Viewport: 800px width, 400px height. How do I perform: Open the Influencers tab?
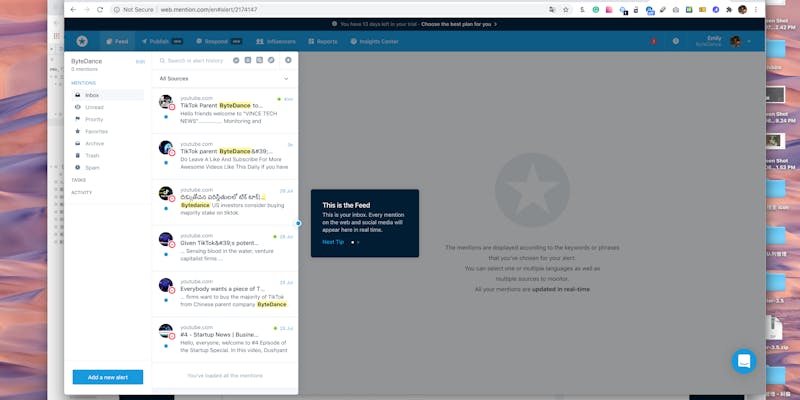point(276,41)
